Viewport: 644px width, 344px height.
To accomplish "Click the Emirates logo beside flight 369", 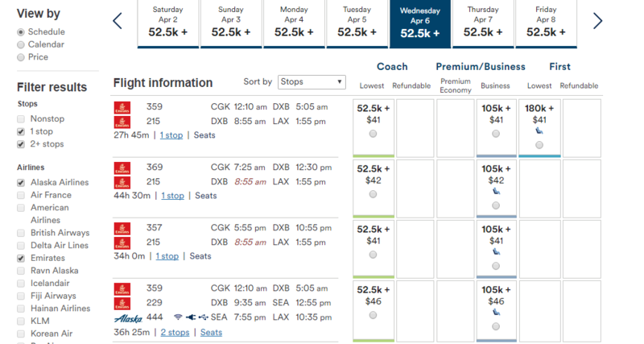I will (122, 168).
